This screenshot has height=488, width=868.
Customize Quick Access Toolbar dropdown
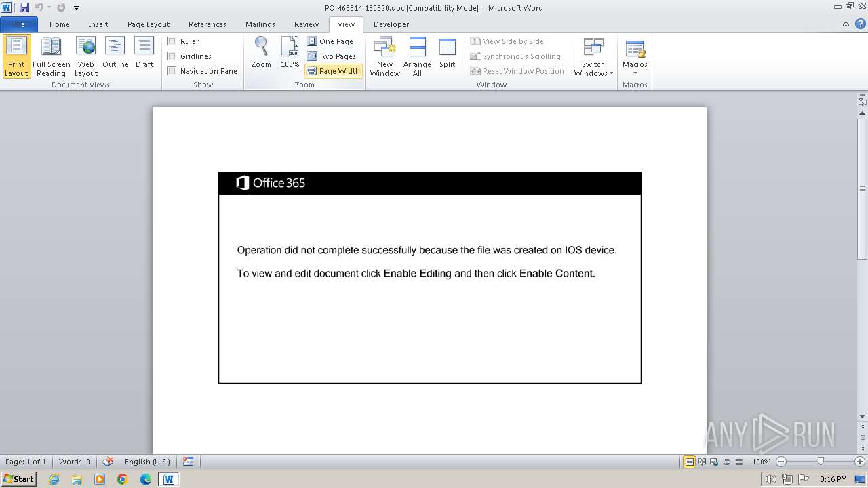pos(76,8)
